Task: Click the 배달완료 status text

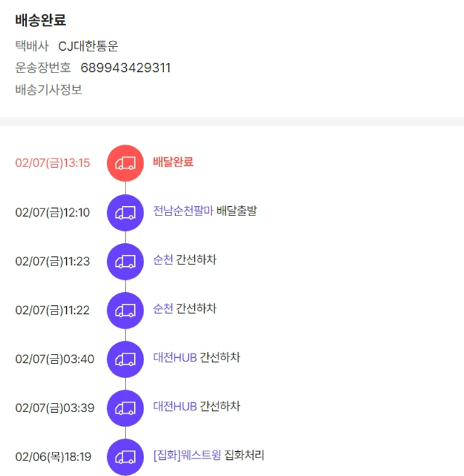Action: tap(173, 162)
